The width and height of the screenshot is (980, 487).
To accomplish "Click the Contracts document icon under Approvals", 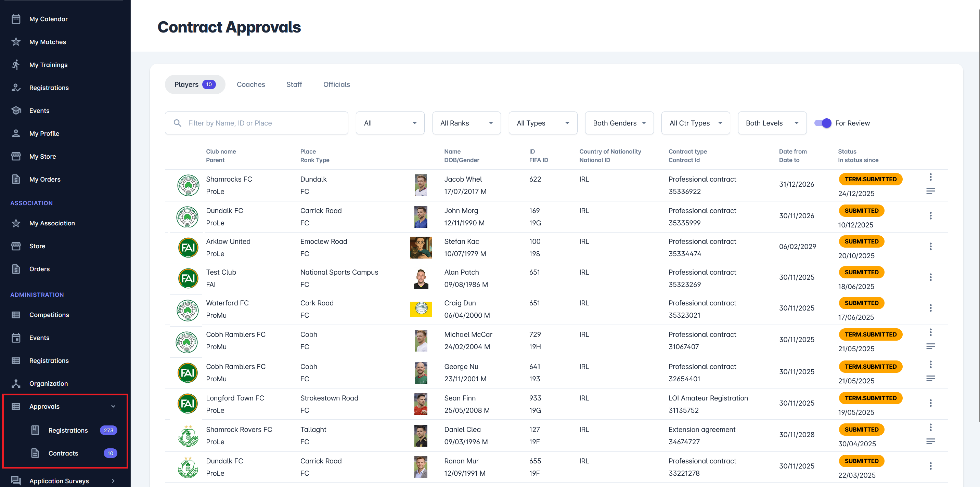I will [35, 453].
